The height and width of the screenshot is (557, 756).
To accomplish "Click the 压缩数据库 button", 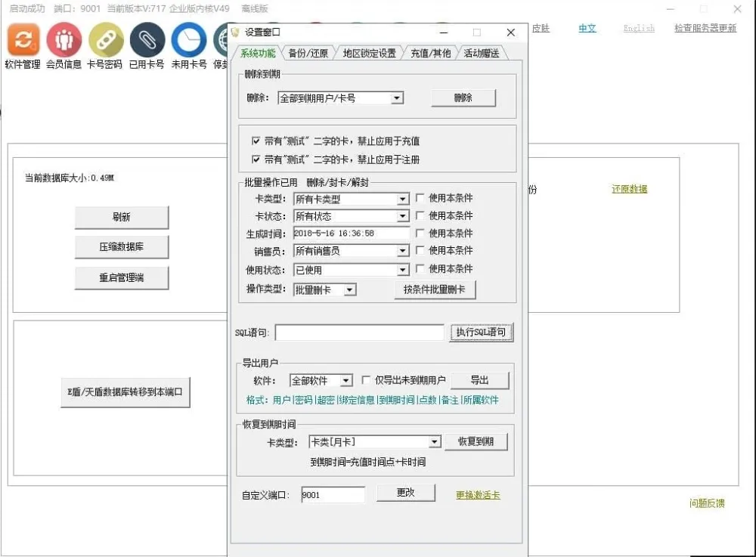I will (x=122, y=247).
